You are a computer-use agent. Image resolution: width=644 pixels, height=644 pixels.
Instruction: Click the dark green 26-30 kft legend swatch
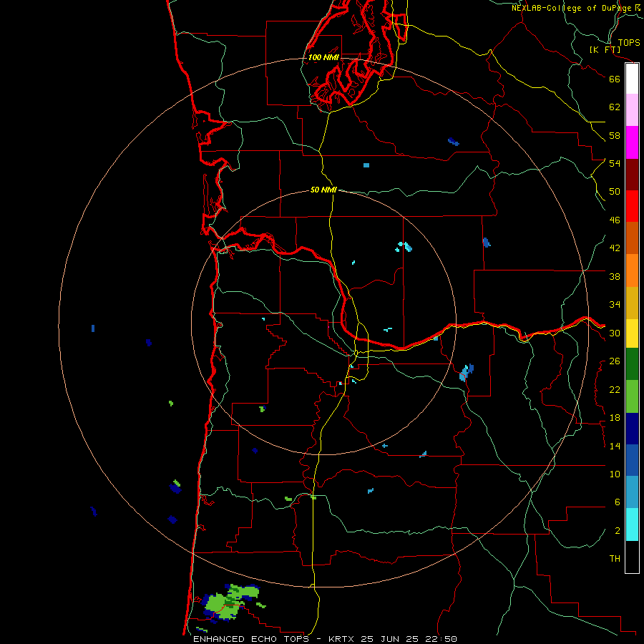[632, 364]
